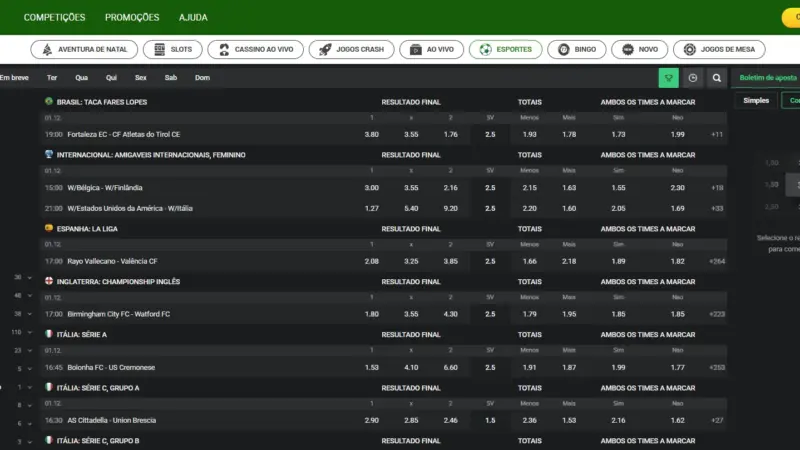This screenshot has width=800, height=450.
Task: Expand the sidebar row with count 110
Action: pos(21,332)
